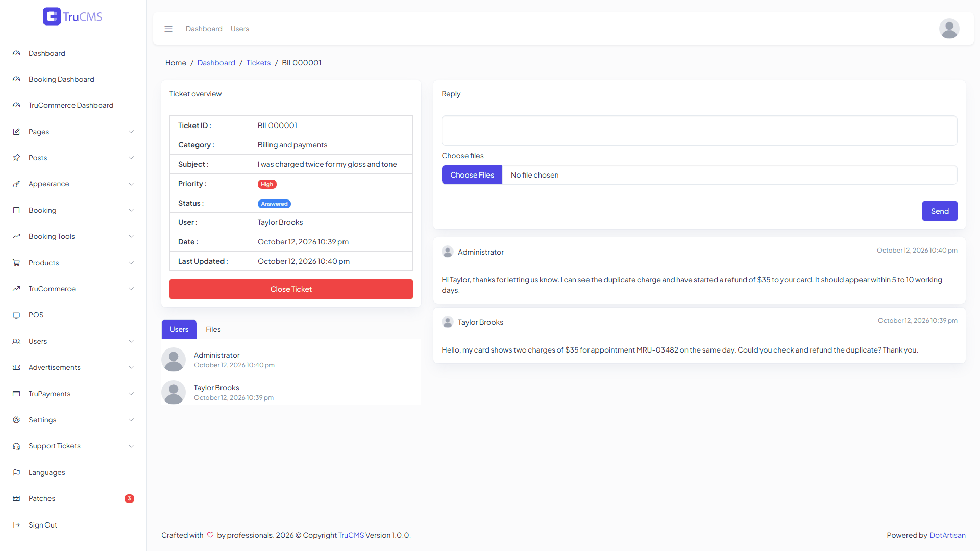Click the Appearance brush icon in sidebar
980x551 pixels.
coord(16,184)
